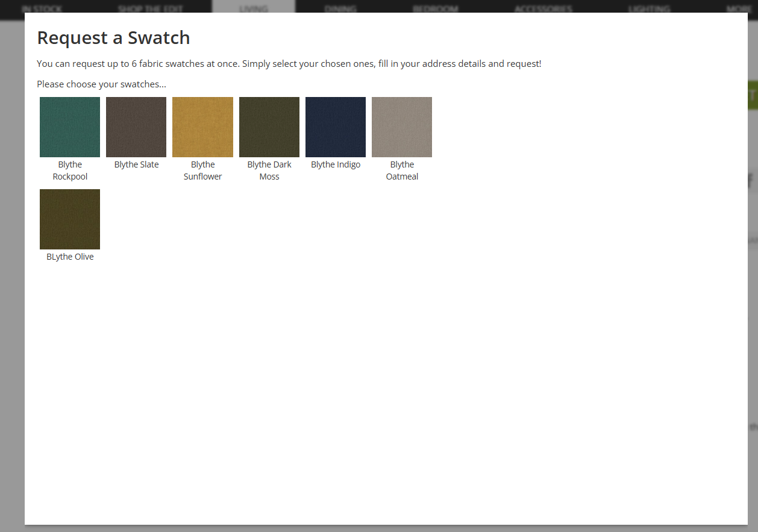This screenshot has width=758, height=532.
Task: Open the Bedroom navigation menu
Action: (x=436, y=8)
